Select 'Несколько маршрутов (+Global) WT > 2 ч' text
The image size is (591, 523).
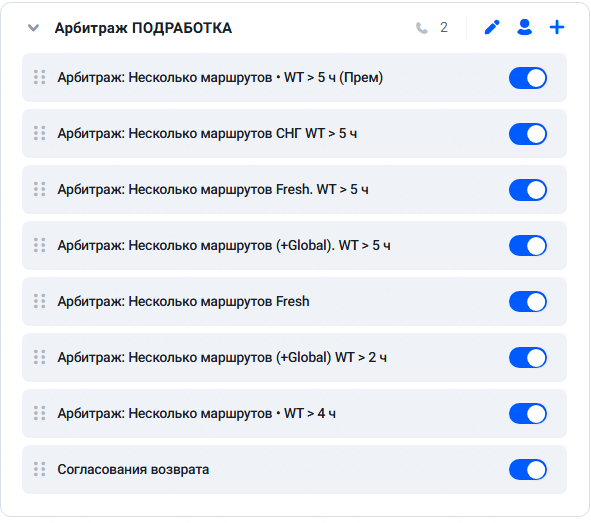[258, 358]
